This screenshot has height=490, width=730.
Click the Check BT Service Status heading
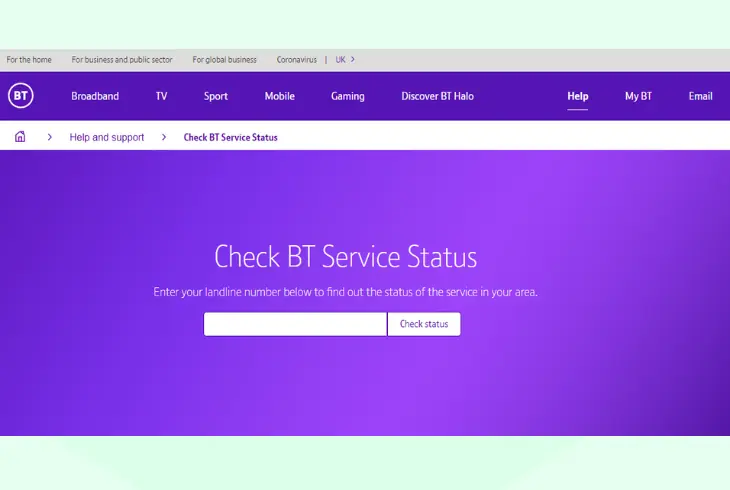[x=345, y=257]
